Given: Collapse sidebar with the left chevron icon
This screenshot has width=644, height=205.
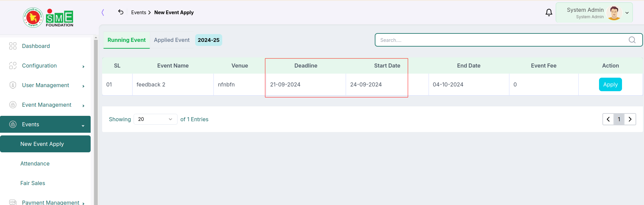Looking at the screenshot, I should (x=103, y=12).
